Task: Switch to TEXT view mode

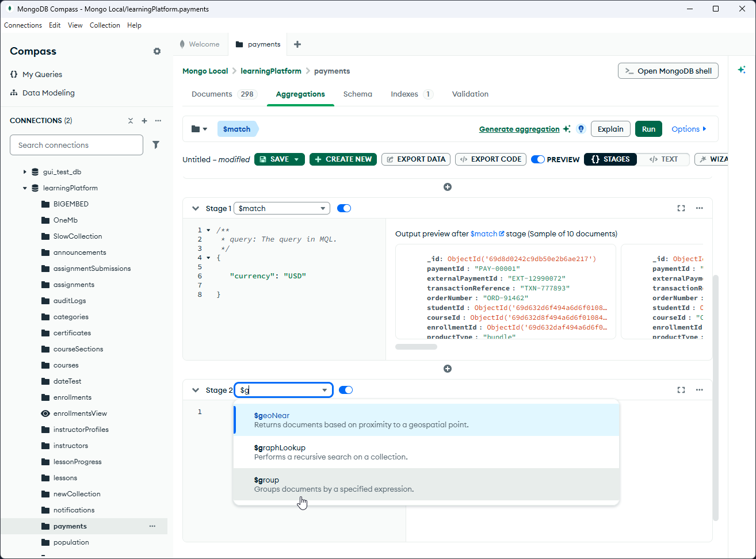Action: [663, 159]
